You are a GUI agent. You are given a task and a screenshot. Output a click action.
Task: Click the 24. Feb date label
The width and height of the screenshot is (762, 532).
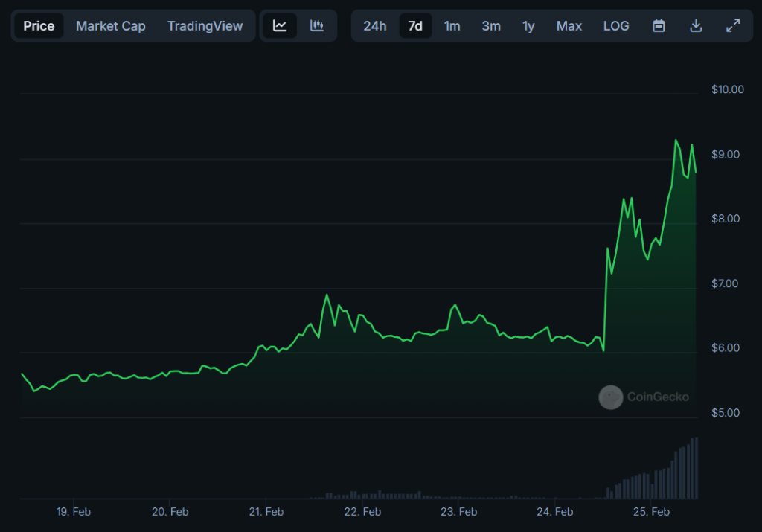coord(555,512)
